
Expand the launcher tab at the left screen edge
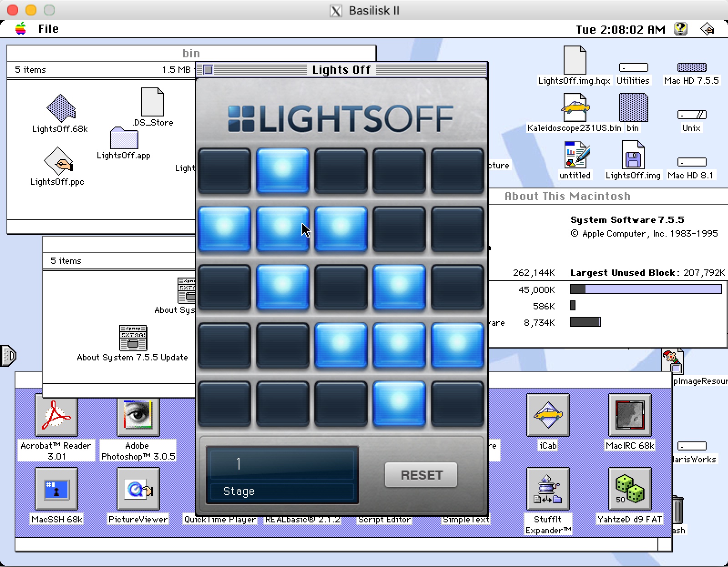click(x=8, y=356)
